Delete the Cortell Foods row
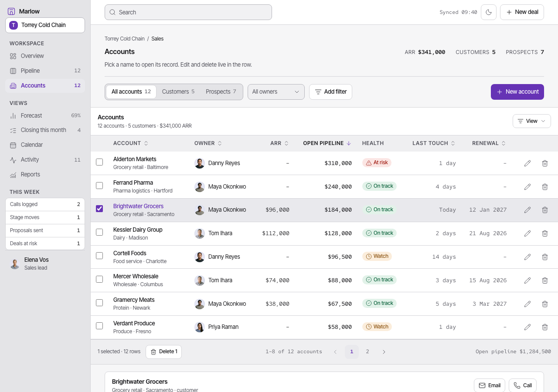Viewport: 558px width, 392px height. click(545, 257)
